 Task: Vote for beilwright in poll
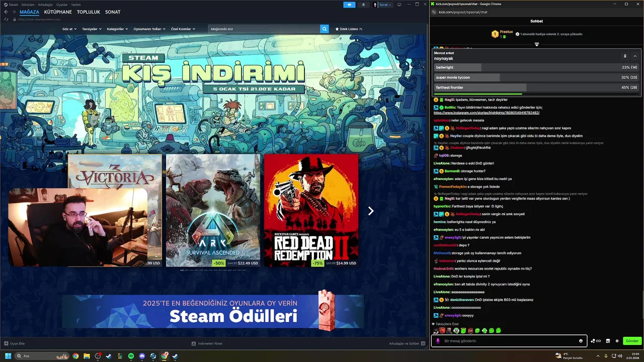pyautogui.click(x=536, y=67)
